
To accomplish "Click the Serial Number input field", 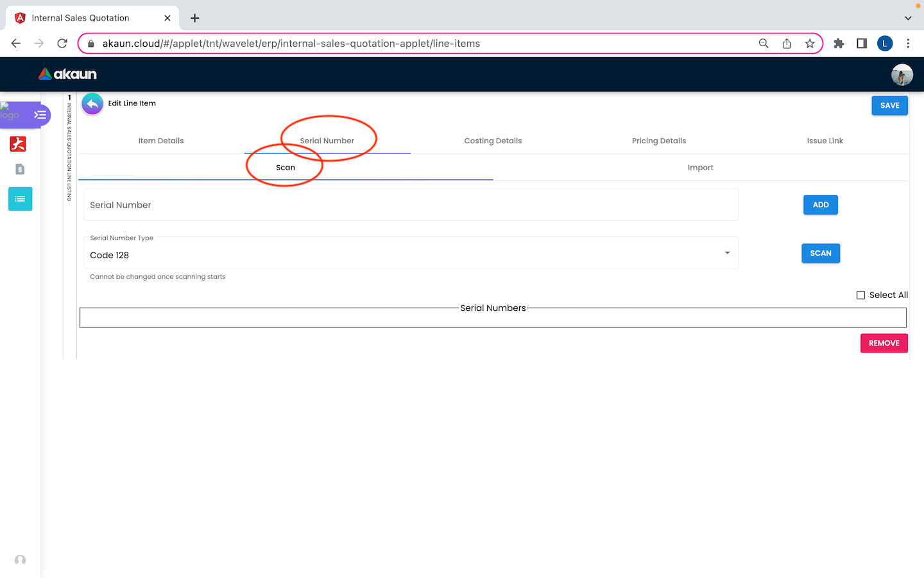I will point(411,205).
